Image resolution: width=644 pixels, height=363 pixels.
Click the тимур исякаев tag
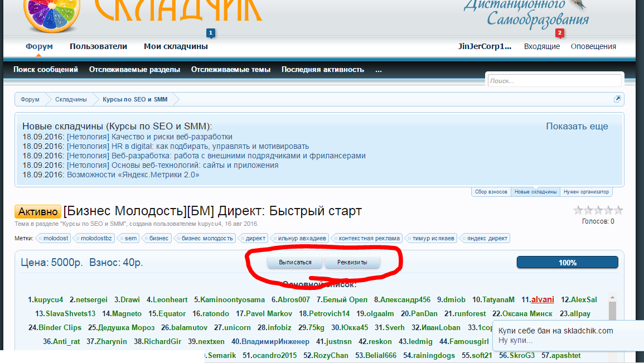(430, 238)
